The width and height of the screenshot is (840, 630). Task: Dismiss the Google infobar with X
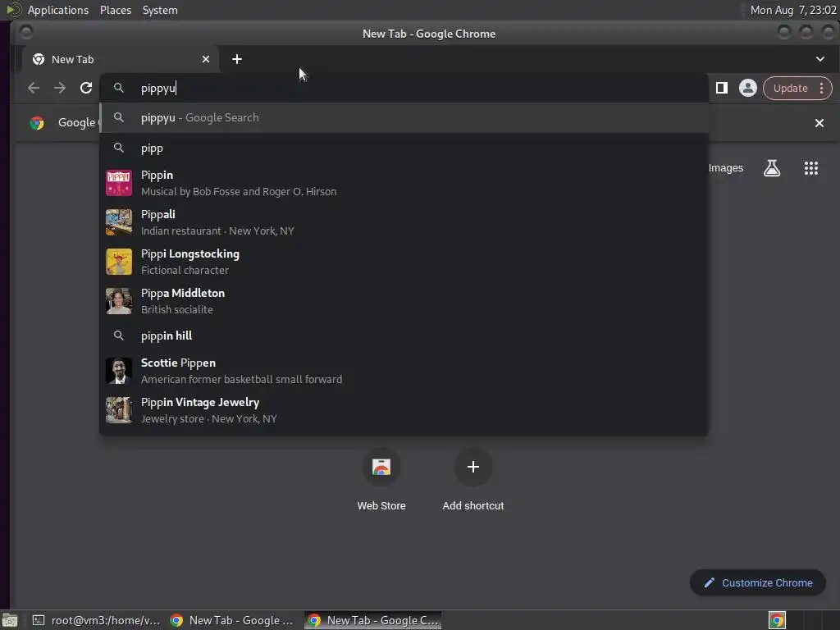tap(819, 123)
